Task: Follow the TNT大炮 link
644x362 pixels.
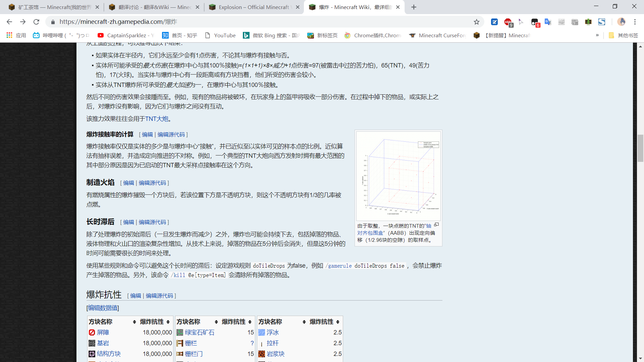Action: click(157, 119)
